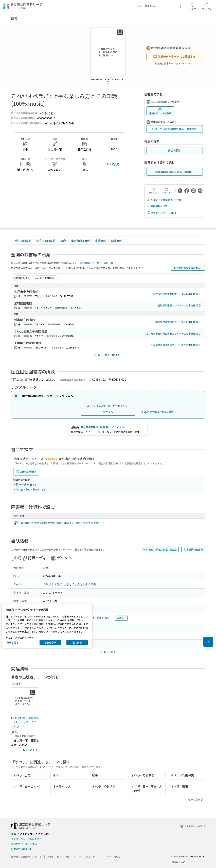
Task: Click the book icon on the cover thumbnail
Action: 120,32
